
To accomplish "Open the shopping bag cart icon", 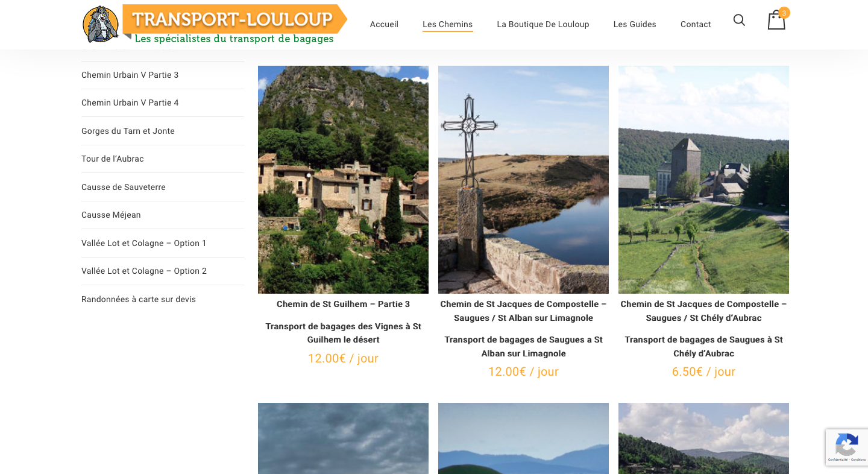I will coord(776,19).
